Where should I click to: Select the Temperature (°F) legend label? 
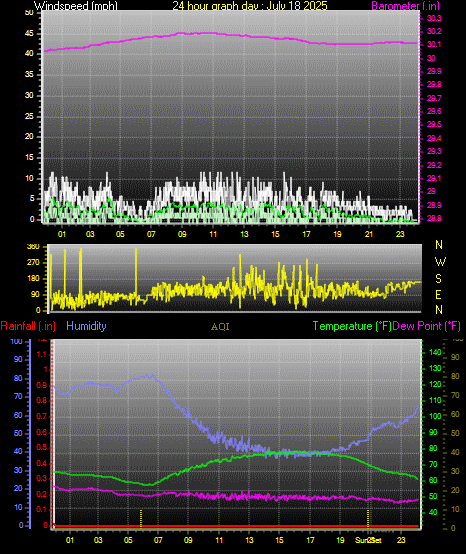tap(352, 326)
